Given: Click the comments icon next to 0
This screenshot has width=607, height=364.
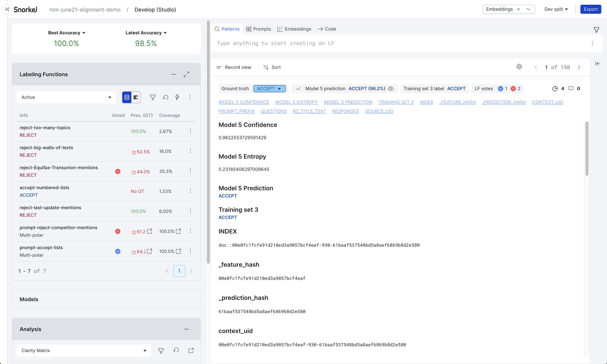Looking at the screenshot, I should (571, 88).
